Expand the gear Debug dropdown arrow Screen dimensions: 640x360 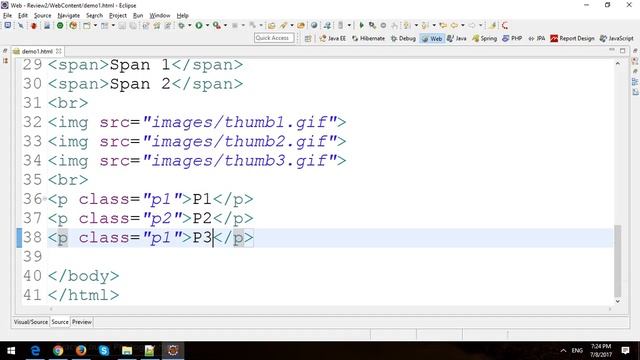click(x=190, y=25)
